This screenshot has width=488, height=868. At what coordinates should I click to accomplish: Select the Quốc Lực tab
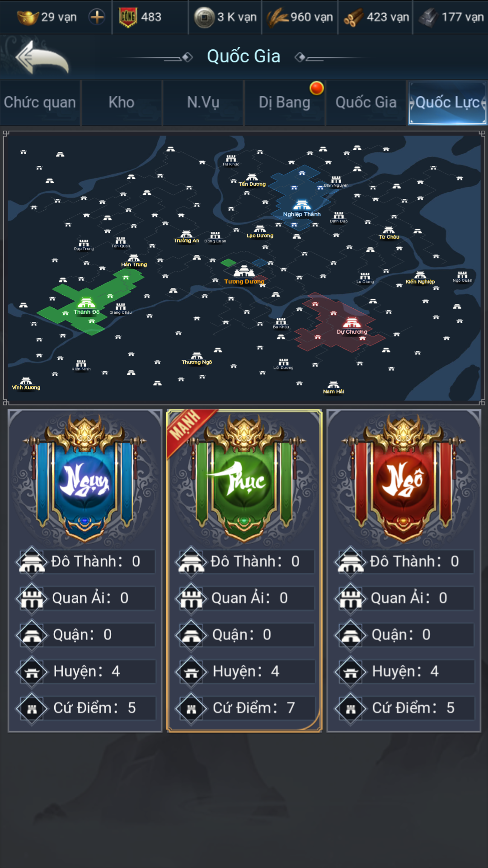(x=447, y=103)
